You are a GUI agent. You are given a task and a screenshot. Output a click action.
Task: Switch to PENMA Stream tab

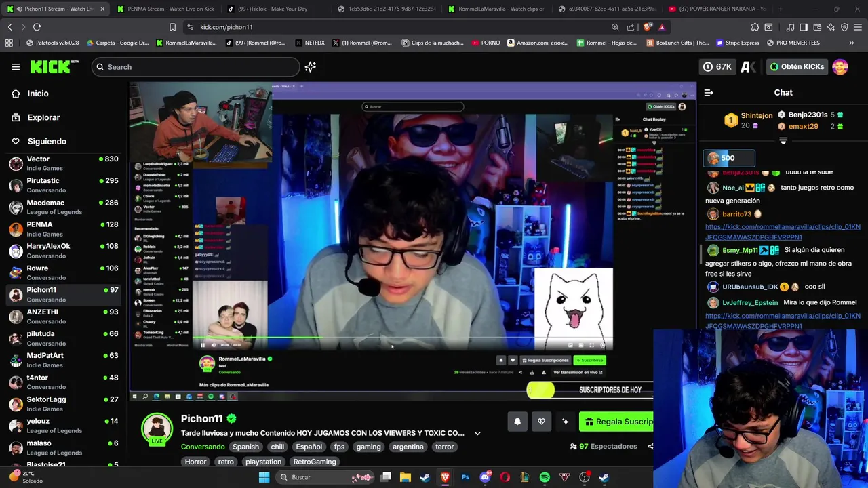[165, 9]
